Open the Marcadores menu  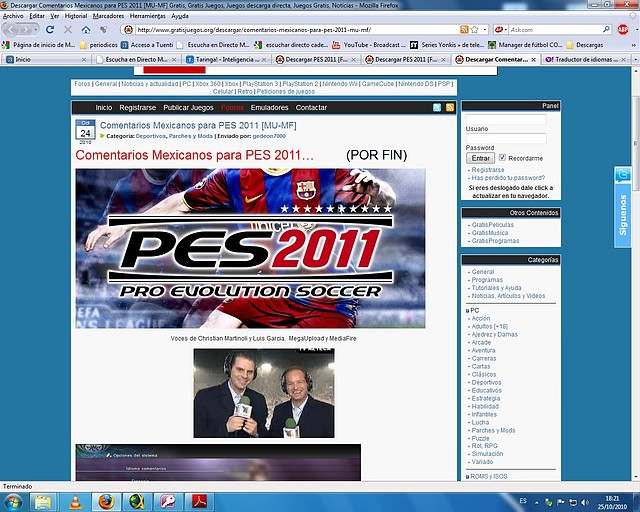[108, 16]
